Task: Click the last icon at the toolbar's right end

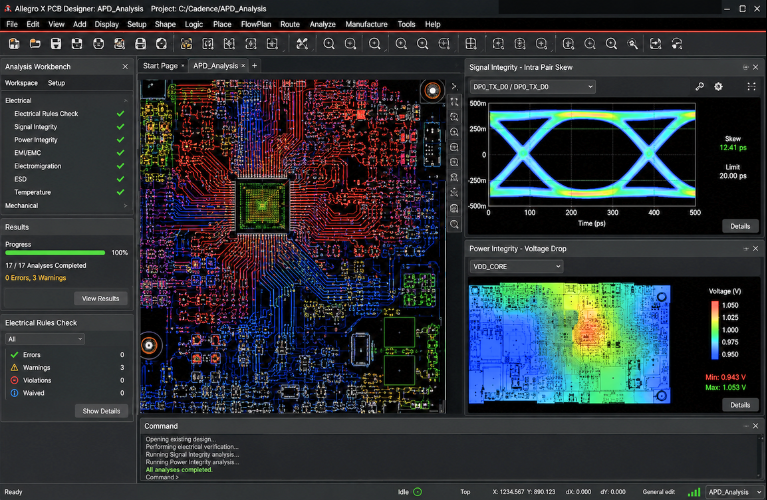Action: [x=677, y=44]
